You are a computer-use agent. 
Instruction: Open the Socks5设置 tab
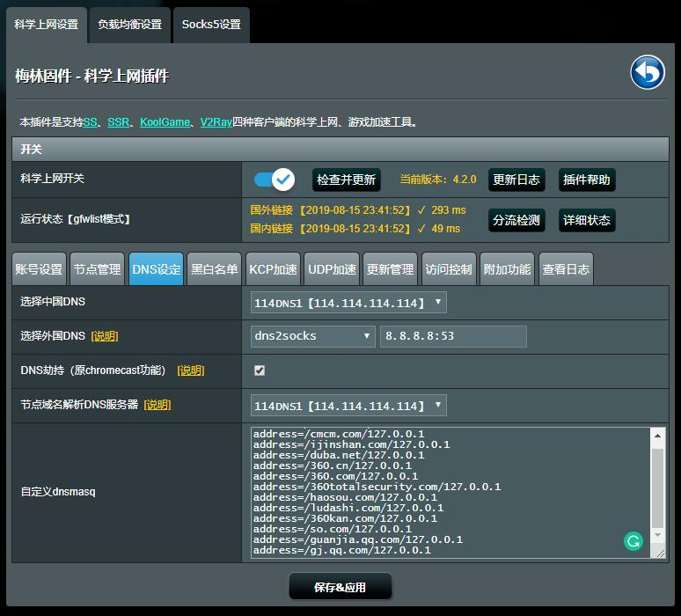click(x=211, y=25)
